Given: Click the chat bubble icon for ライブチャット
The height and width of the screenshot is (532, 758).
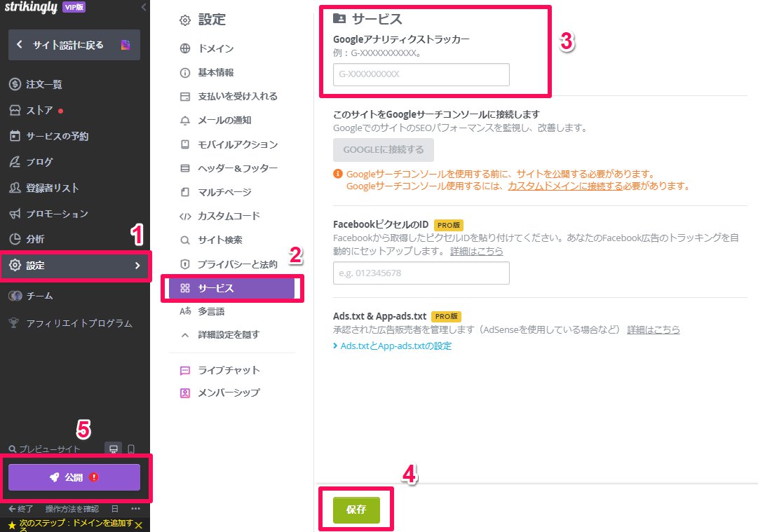Looking at the screenshot, I should [x=185, y=371].
